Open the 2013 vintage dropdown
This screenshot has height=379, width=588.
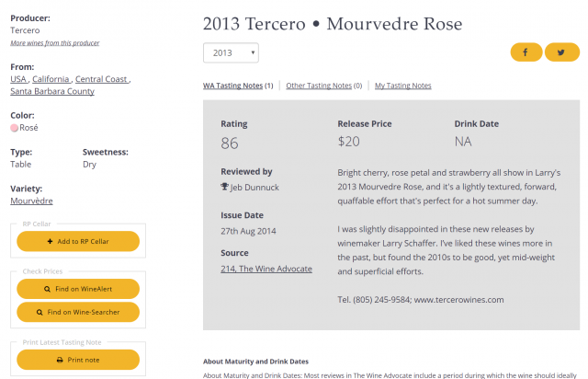pyautogui.click(x=231, y=53)
